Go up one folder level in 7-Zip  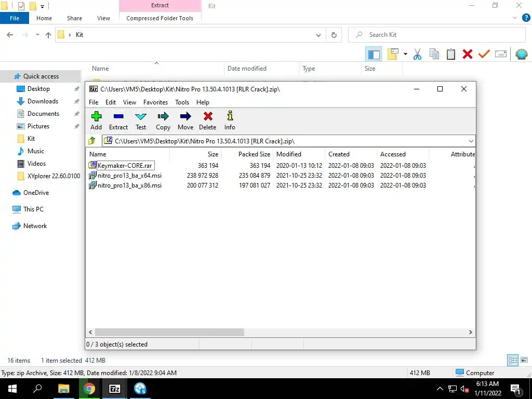pos(92,141)
